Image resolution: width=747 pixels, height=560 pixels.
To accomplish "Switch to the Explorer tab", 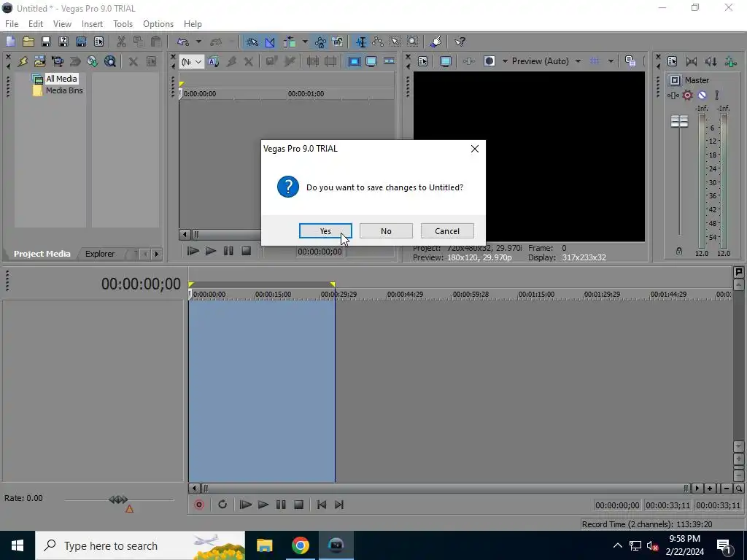I will tap(99, 254).
